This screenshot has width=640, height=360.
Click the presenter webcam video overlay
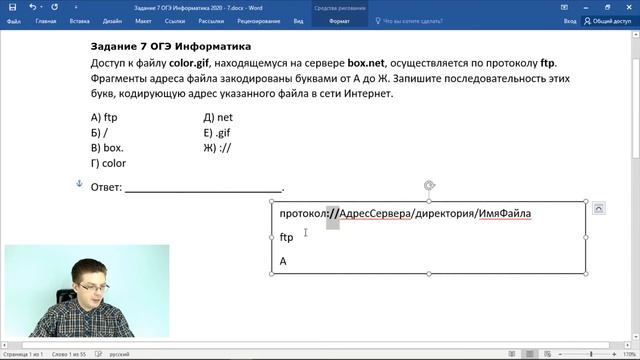(x=87, y=291)
